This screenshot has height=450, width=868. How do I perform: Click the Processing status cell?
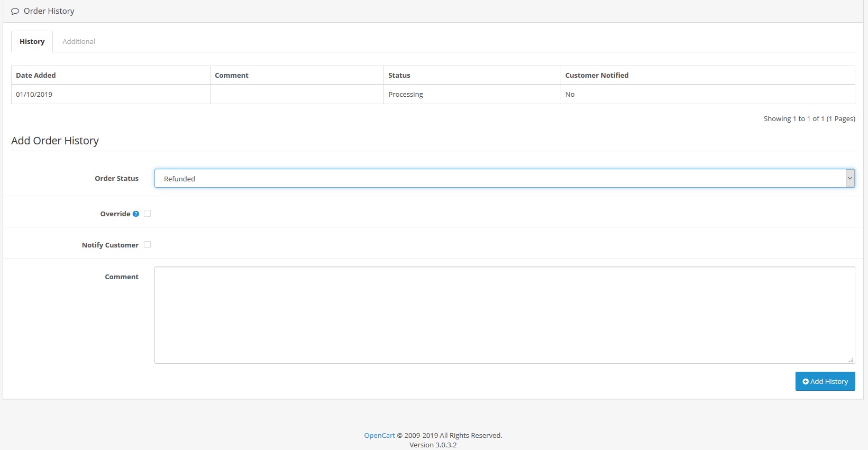click(x=406, y=95)
